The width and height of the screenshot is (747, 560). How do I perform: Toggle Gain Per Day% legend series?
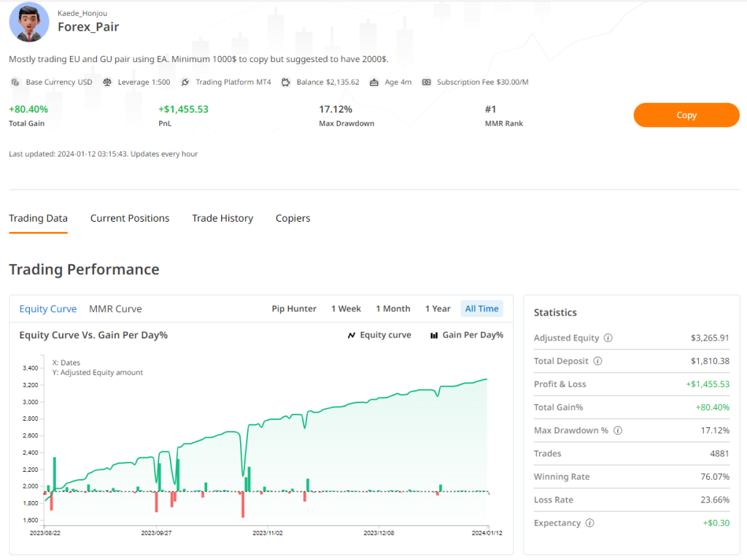pos(467,335)
